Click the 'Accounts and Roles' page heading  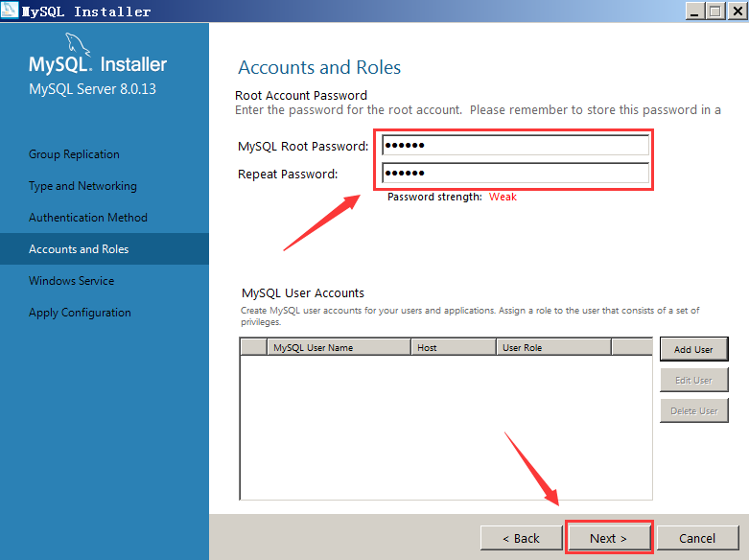(319, 67)
